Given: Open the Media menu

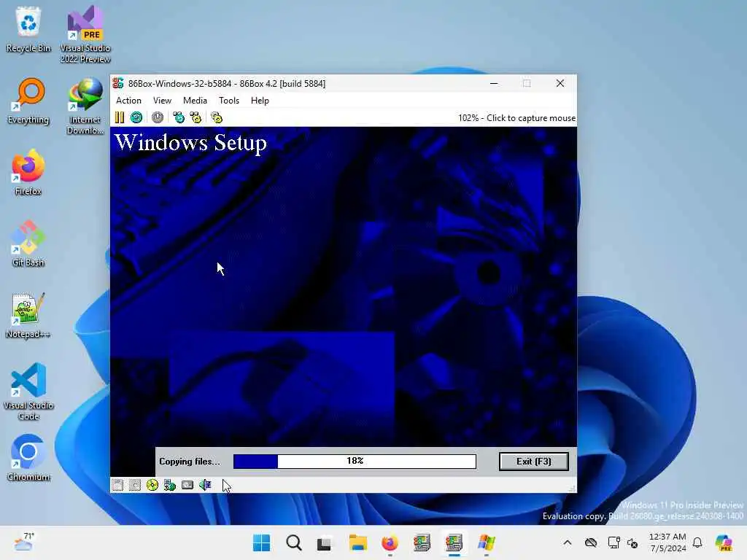Looking at the screenshot, I should click(195, 101).
